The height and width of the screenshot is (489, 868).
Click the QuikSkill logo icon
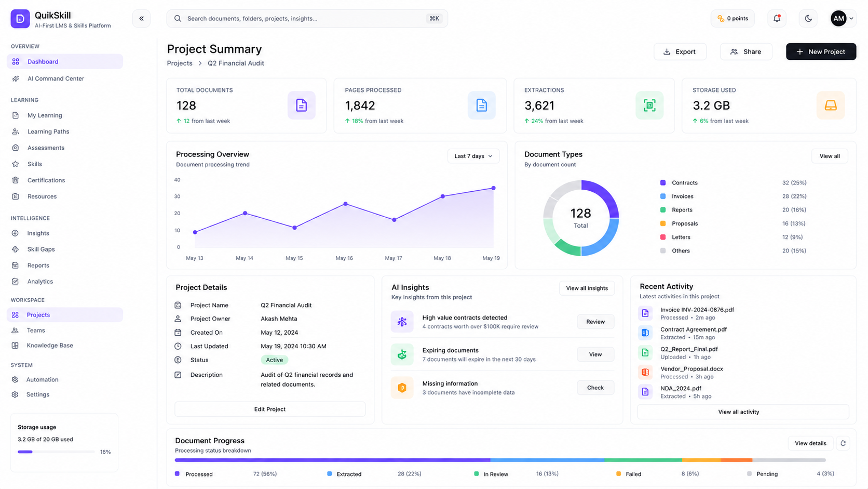point(20,19)
